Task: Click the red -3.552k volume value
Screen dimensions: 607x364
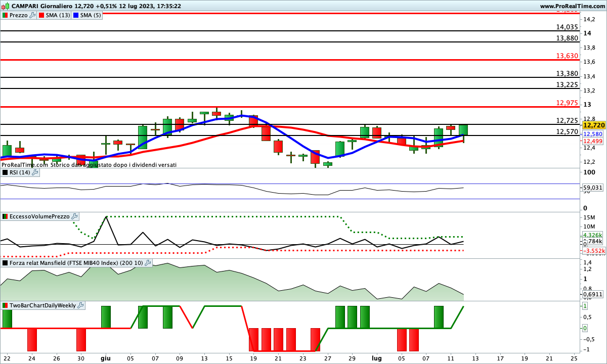Action: coord(593,251)
